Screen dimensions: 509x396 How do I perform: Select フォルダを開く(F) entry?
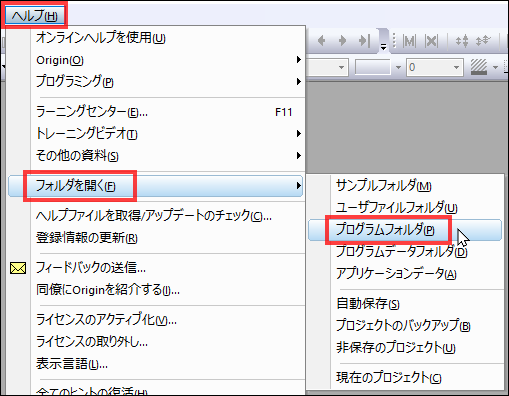click(x=155, y=186)
